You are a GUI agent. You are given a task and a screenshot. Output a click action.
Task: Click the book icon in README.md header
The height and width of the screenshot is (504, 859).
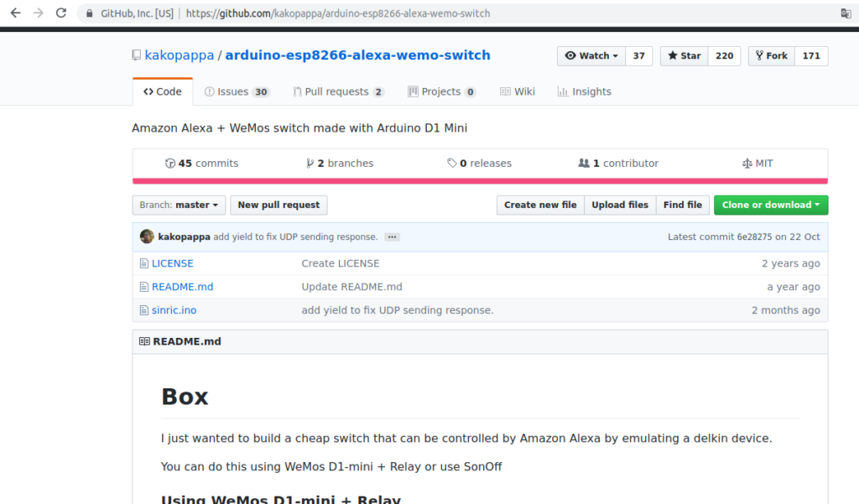(x=144, y=341)
